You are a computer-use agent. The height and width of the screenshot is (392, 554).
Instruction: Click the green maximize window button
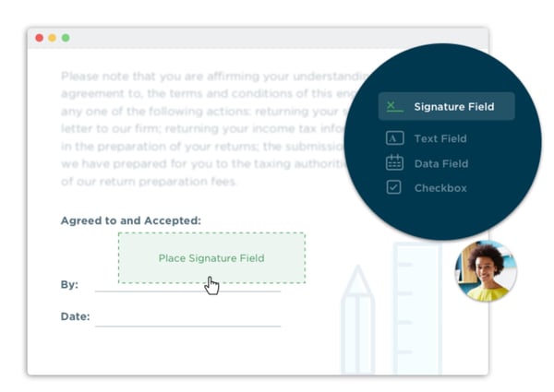click(66, 38)
